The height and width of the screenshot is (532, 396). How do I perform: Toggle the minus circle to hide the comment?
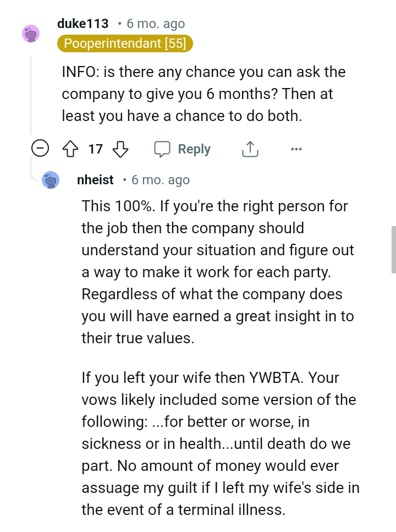pos(40,149)
